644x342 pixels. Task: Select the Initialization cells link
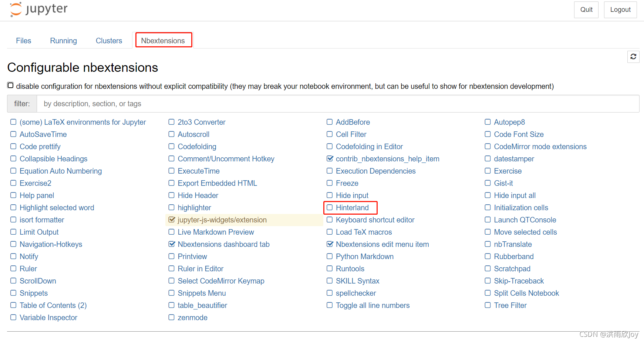tap(521, 208)
